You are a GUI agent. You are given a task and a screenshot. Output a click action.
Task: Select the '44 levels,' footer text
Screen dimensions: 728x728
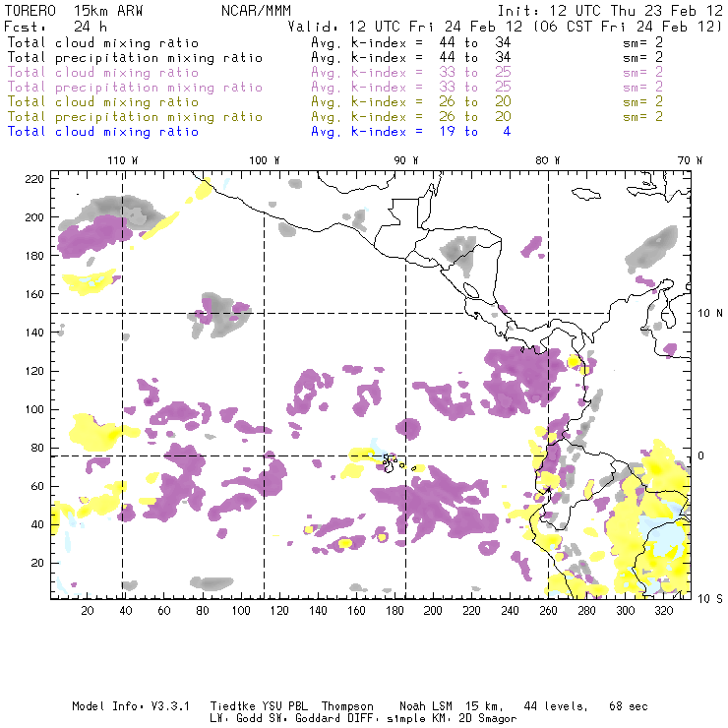point(556,706)
